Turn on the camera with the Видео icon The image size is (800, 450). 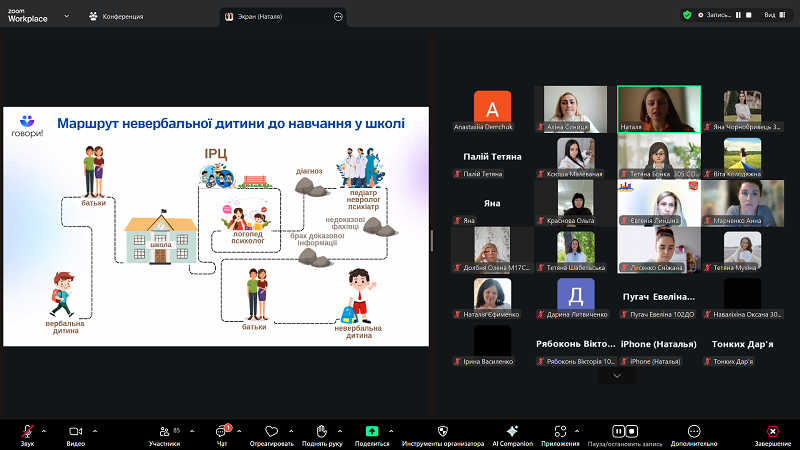click(x=76, y=430)
